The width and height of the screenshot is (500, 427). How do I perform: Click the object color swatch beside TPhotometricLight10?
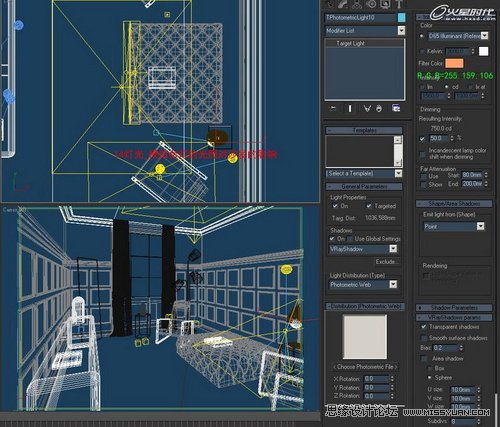[402, 18]
